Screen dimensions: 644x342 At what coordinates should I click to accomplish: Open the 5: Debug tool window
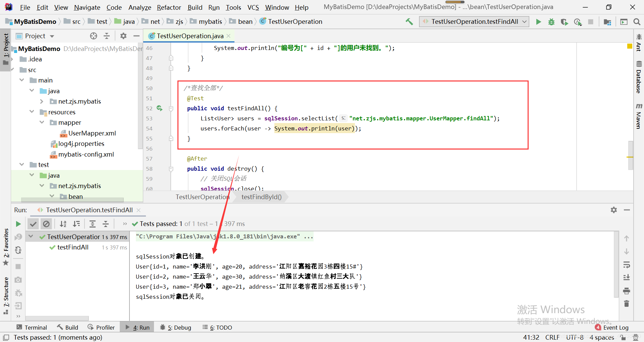coord(175,328)
